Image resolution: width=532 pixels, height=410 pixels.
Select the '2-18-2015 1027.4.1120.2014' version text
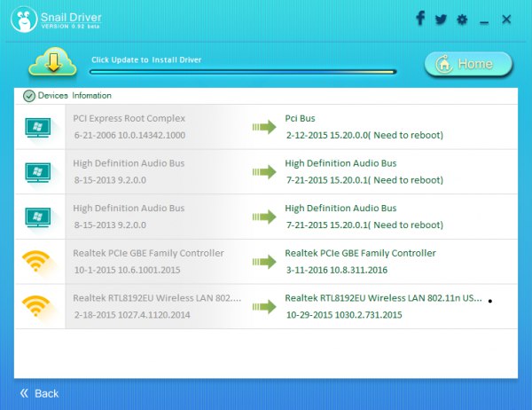pos(132,315)
